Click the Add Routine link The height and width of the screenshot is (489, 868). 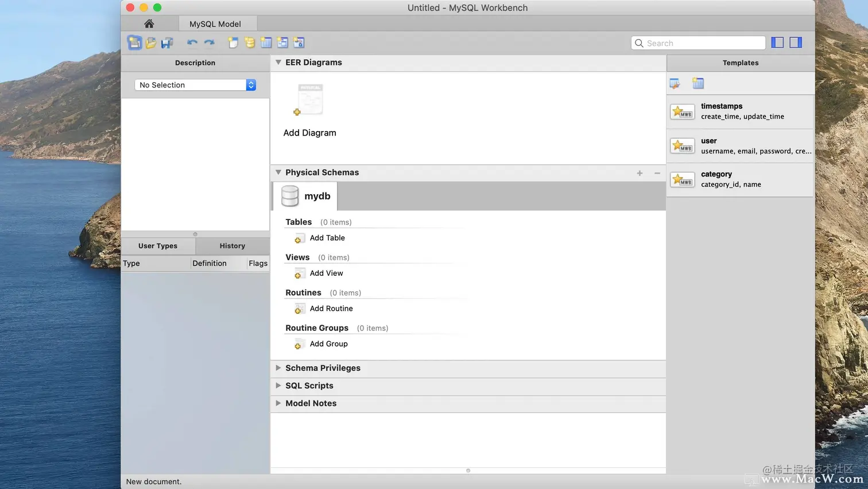pyautogui.click(x=331, y=309)
